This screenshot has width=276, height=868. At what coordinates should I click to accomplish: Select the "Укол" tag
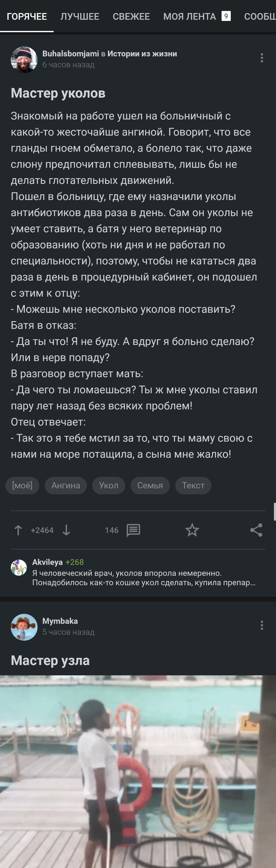point(109,486)
